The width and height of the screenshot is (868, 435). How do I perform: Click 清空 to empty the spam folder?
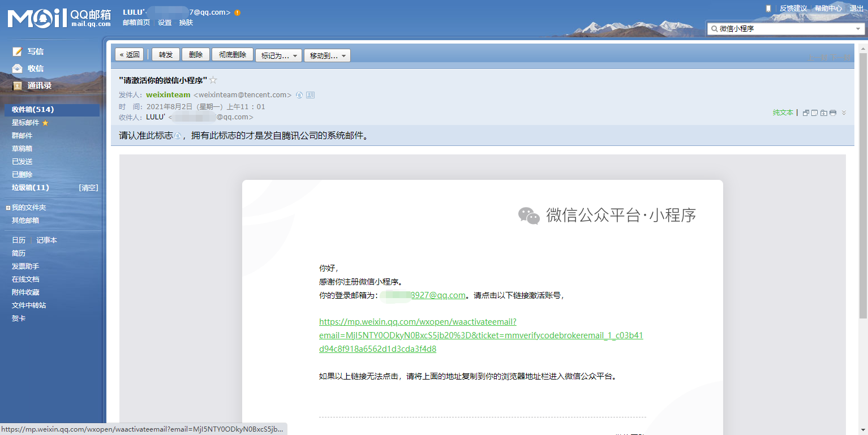pyautogui.click(x=88, y=188)
